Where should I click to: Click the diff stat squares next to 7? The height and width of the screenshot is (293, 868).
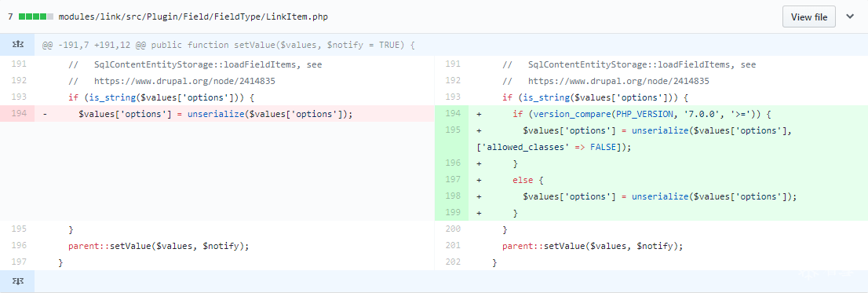36,17
